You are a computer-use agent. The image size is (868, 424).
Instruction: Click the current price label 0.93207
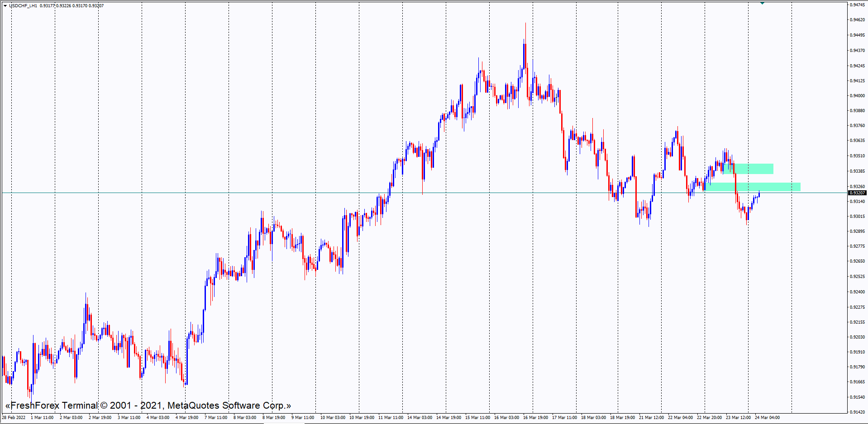point(857,193)
